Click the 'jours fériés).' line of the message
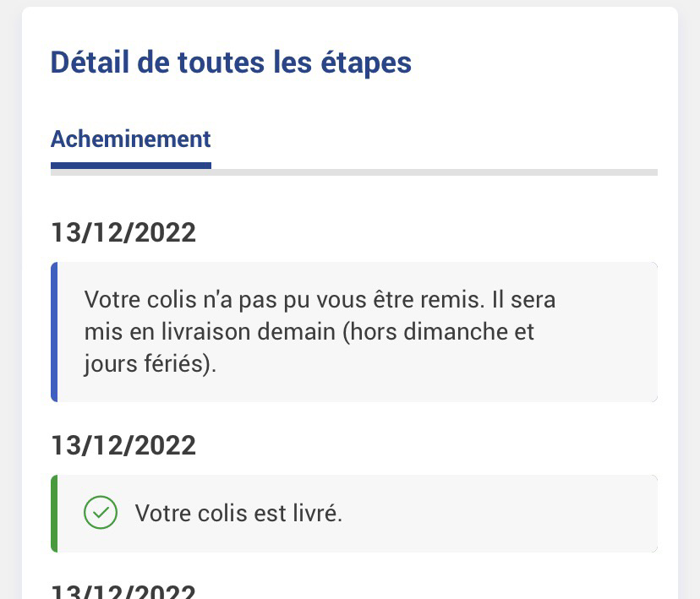Image resolution: width=700 pixels, height=599 pixels. (150, 364)
